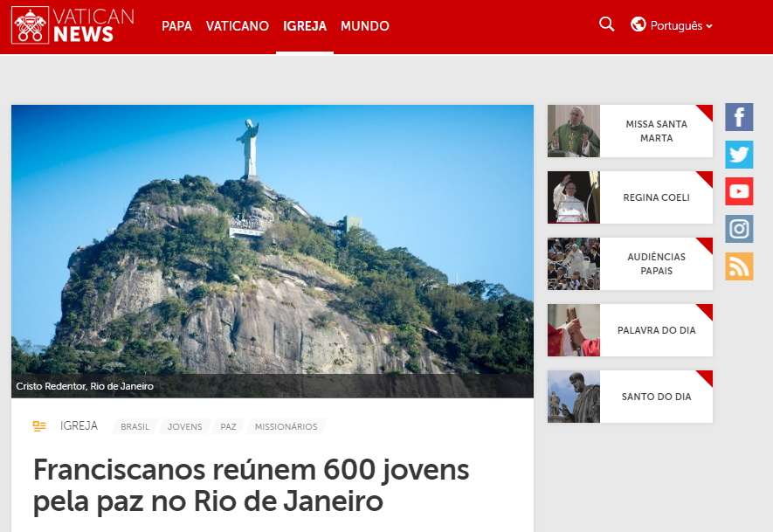Click the globe language icon

[x=638, y=24]
